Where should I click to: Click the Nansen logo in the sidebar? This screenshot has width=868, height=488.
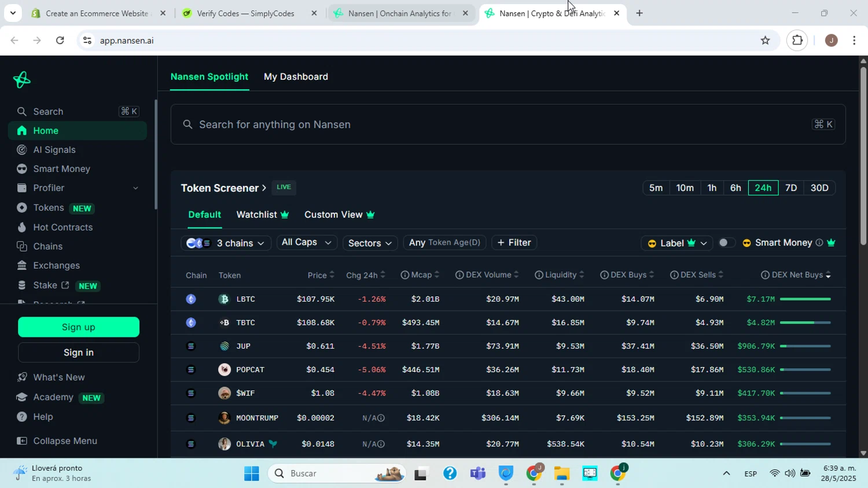[x=21, y=80]
